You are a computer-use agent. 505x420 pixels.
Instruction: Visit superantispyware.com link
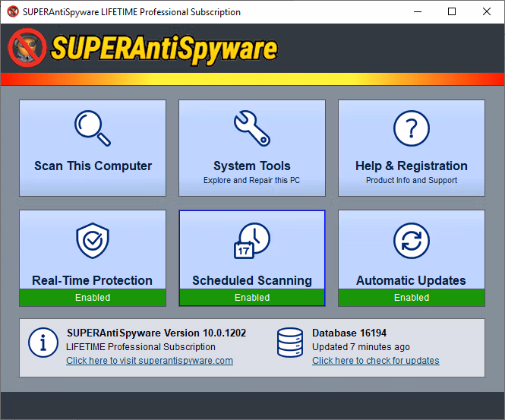[150, 361]
